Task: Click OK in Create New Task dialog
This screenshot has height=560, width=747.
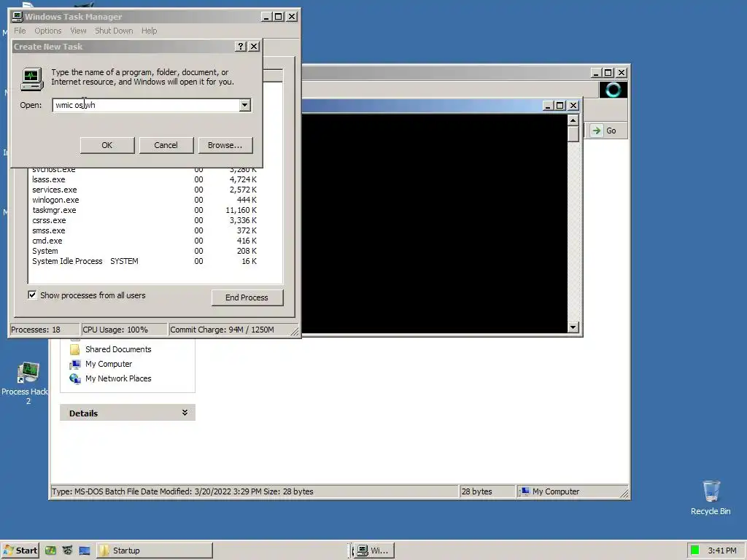Action: coord(107,145)
